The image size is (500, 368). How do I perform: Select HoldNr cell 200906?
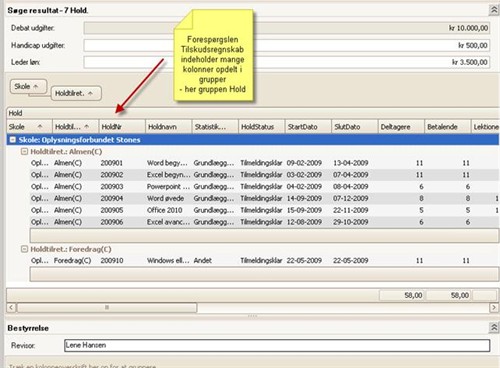pyautogui.click(x=112, y=222)
